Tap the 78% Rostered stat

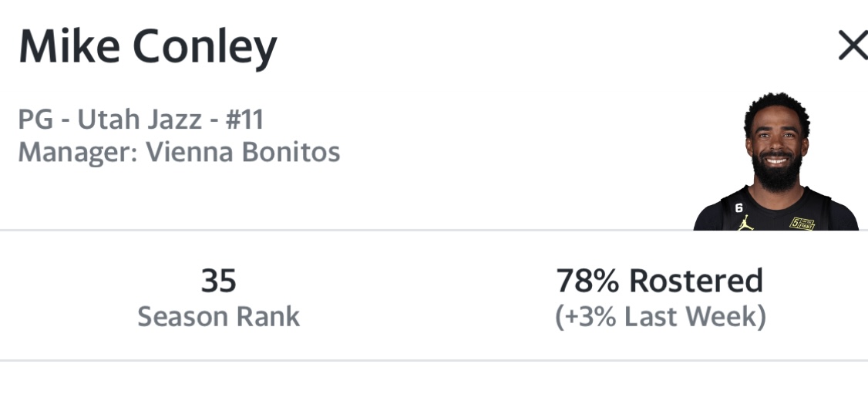[x=660, y=281]
